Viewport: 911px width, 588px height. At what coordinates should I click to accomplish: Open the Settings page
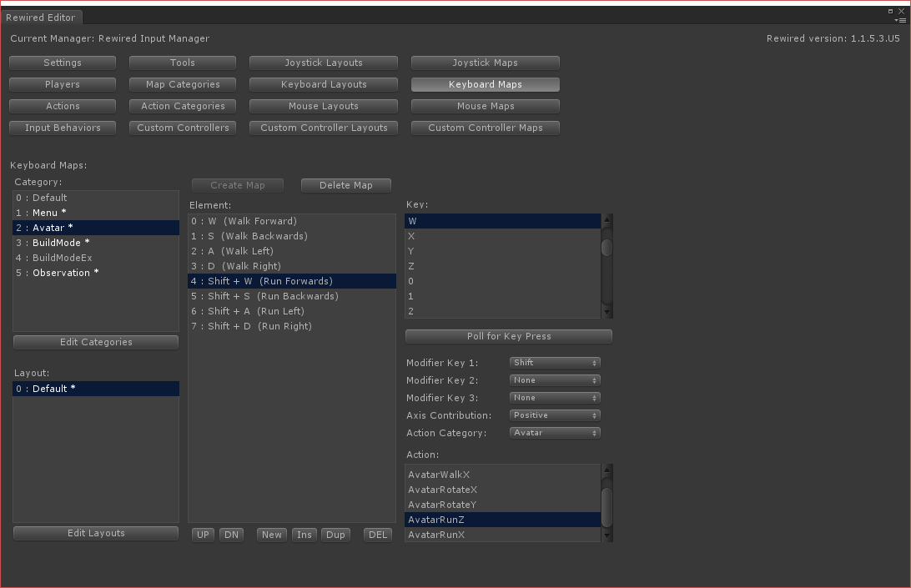click(x=62, y=62)
